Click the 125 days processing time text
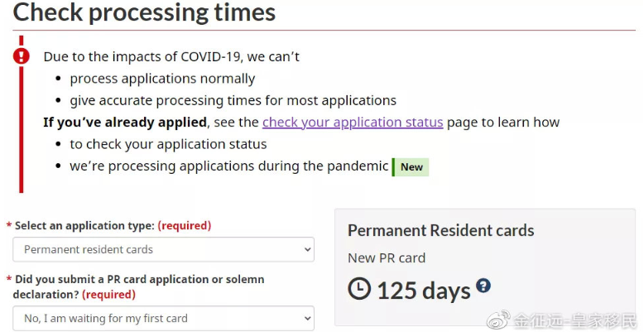 (424, 291)
